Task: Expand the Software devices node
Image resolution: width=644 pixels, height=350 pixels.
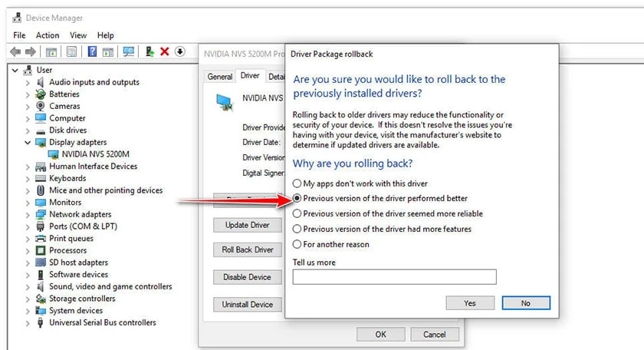Action: coord(28,275)
